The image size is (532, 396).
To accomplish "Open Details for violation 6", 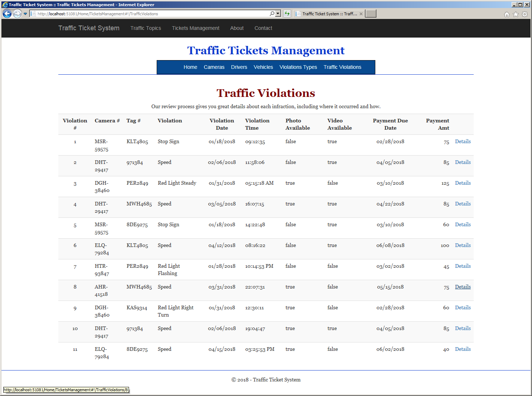I will (463, 245).
